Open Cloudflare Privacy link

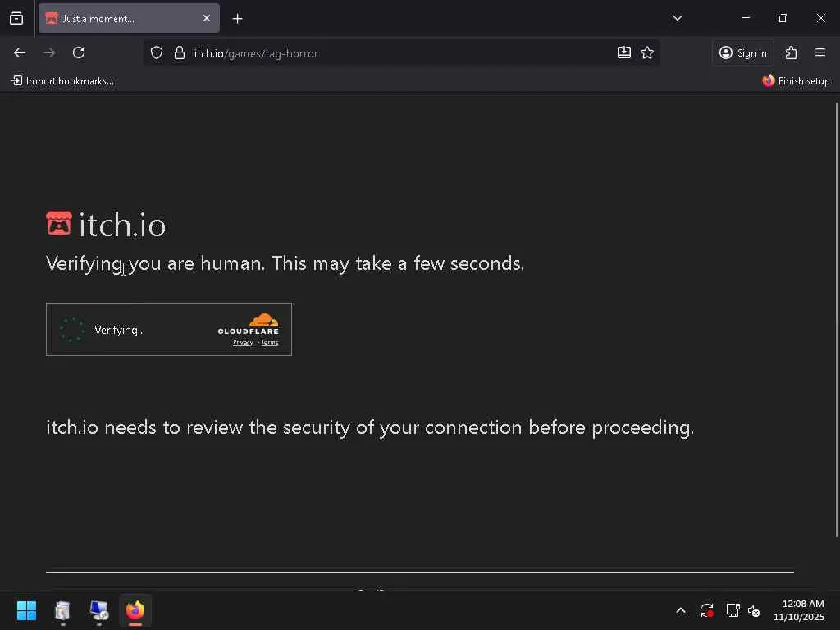pos(243,342)
